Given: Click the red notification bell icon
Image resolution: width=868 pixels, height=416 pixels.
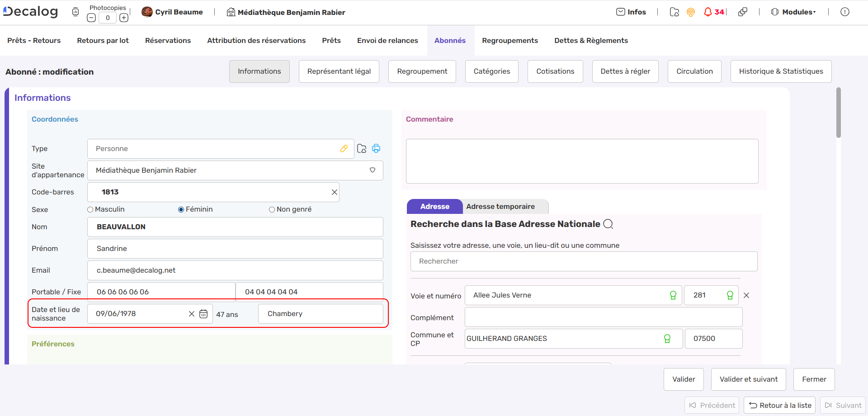Looking at the screenshot, I should 708,12.
